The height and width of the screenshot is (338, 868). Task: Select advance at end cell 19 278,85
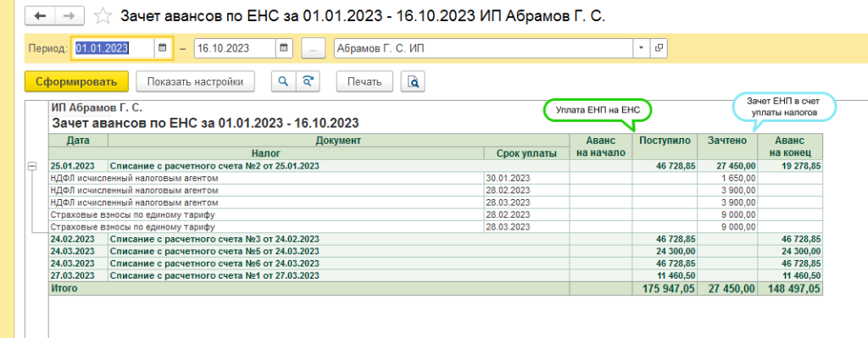(790, 165)
